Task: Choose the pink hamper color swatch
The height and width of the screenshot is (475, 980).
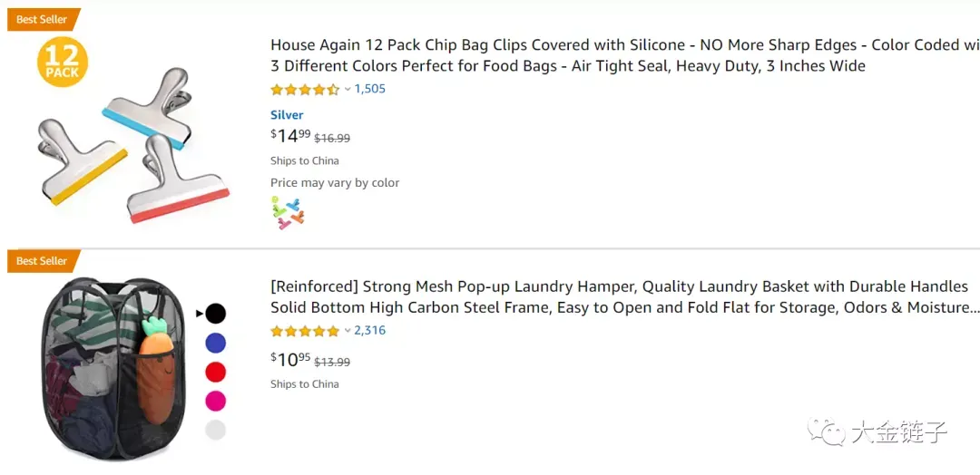Action: [x=216, y=401]
